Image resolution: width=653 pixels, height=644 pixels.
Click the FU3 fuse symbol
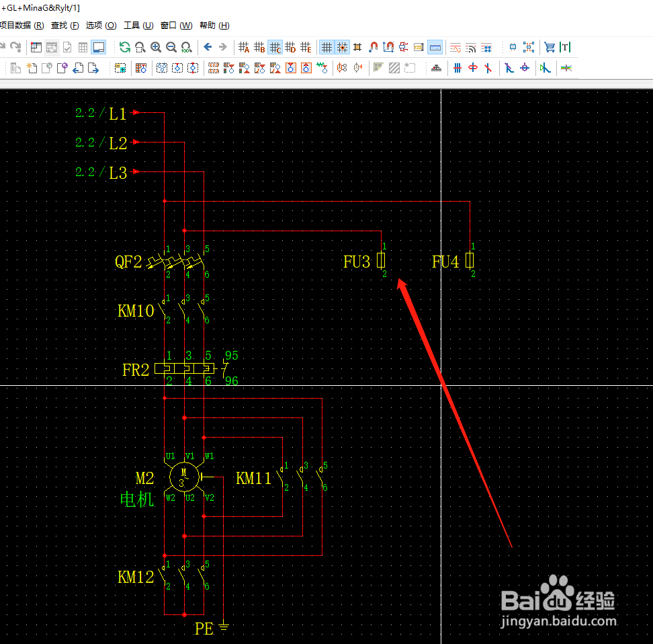pyautogui.click(x=381, y=261)
